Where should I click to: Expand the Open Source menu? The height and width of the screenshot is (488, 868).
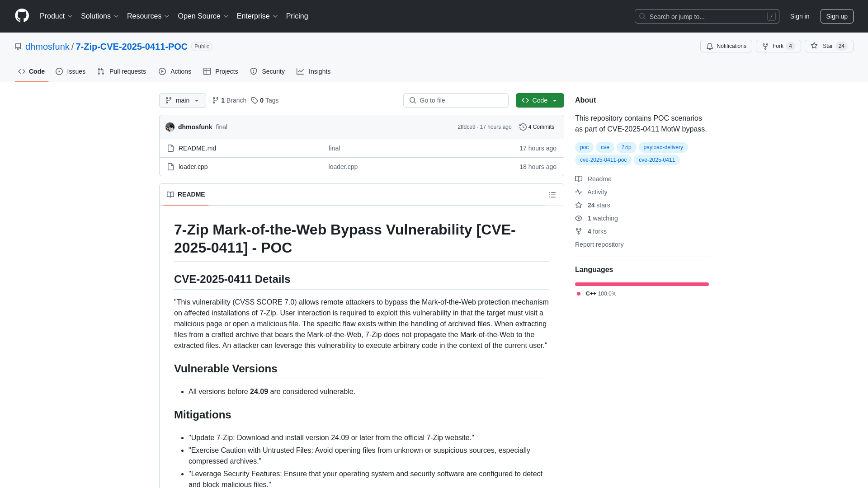[x=203, y=16]
